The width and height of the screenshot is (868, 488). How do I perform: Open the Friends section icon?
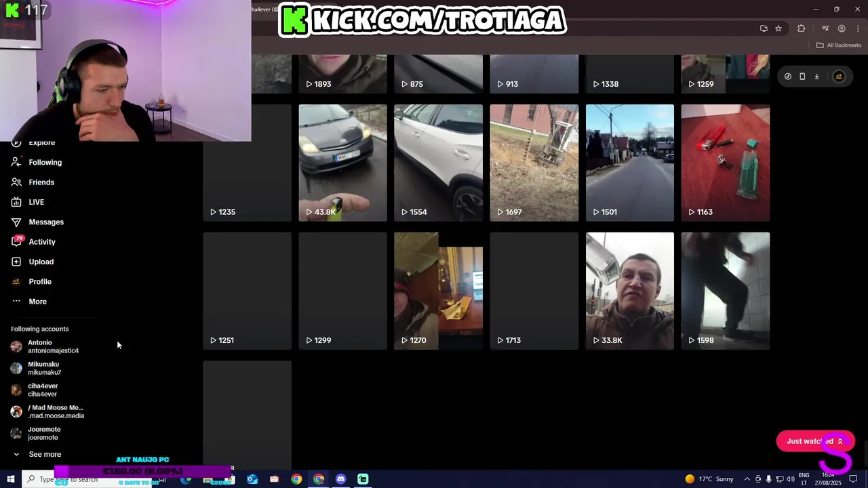coord(16,182)
